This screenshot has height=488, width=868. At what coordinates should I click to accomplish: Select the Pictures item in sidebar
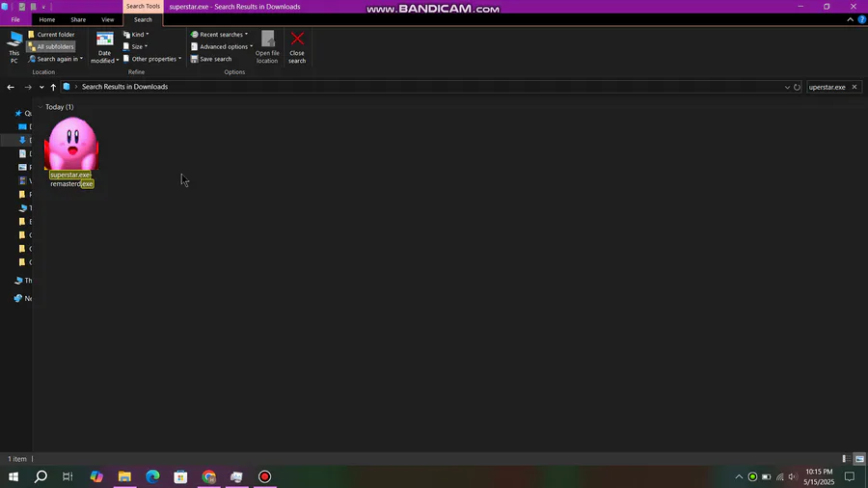tap(23, 167)
